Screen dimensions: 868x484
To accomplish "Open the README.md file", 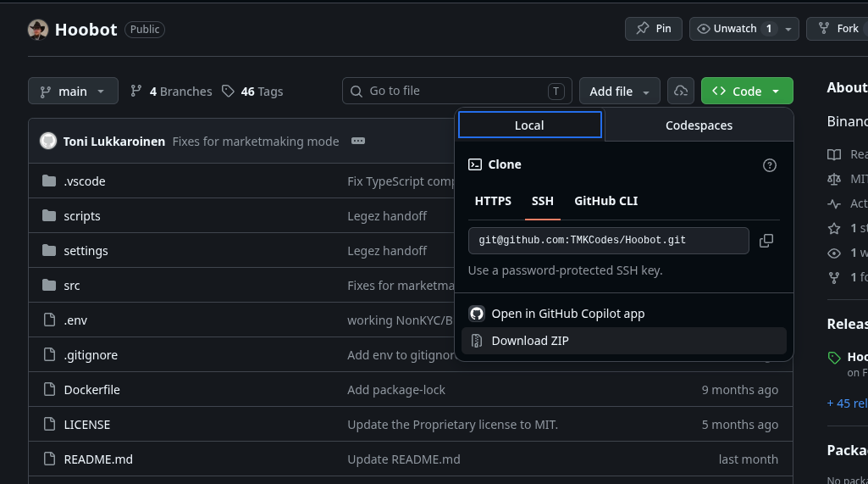I will (98, 459).
